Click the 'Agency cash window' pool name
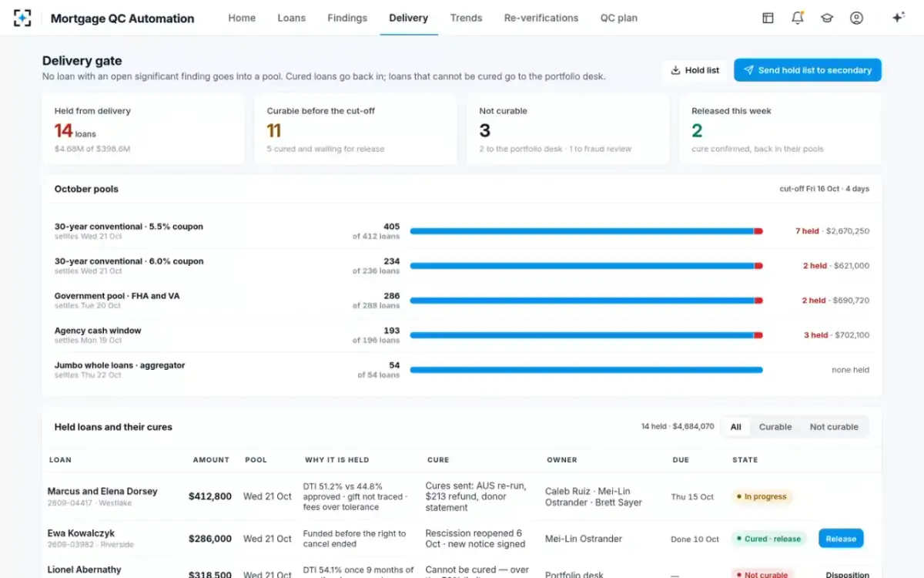924x578 pixels. coord(98,331)
